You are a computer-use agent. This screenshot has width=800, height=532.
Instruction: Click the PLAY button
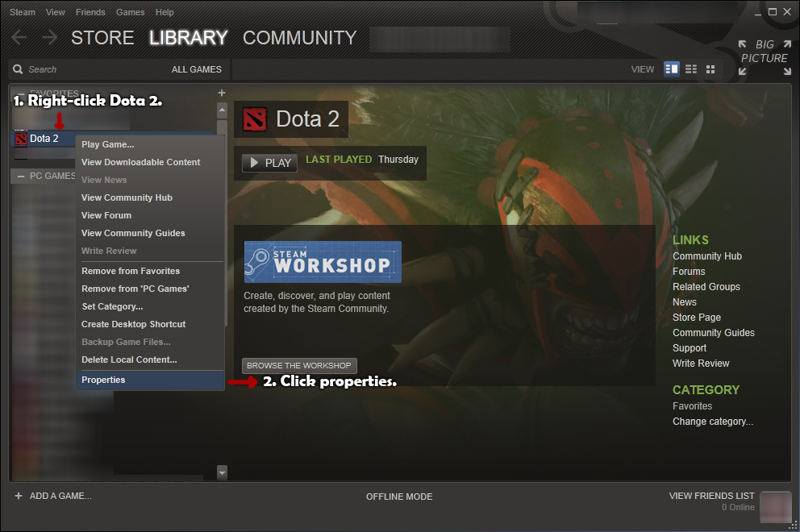[269, 163]
